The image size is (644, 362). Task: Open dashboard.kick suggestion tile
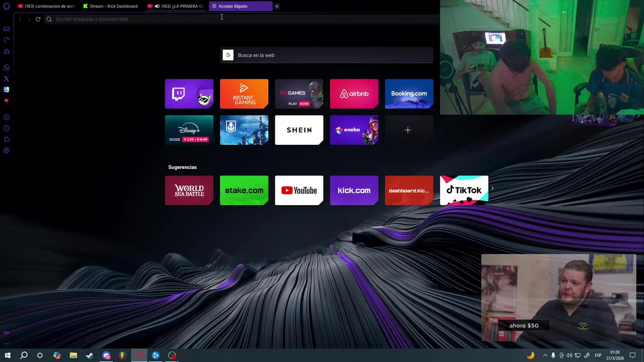(x=409, y=190)
